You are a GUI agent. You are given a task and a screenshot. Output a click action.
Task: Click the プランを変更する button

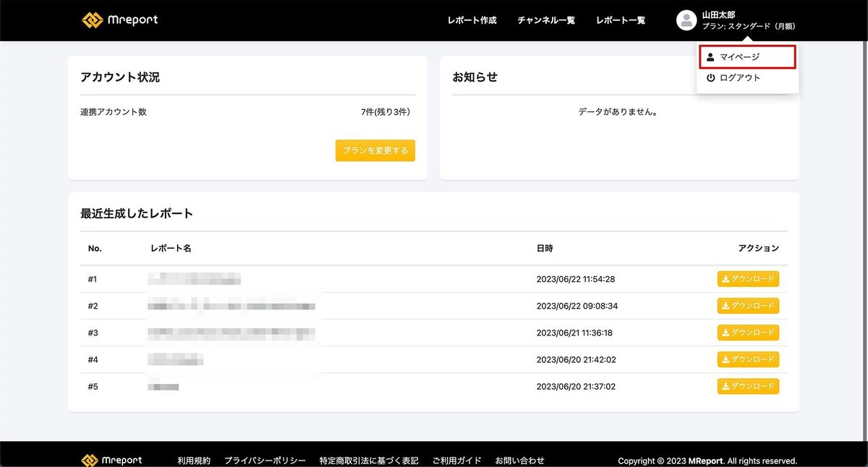point(375,150)
